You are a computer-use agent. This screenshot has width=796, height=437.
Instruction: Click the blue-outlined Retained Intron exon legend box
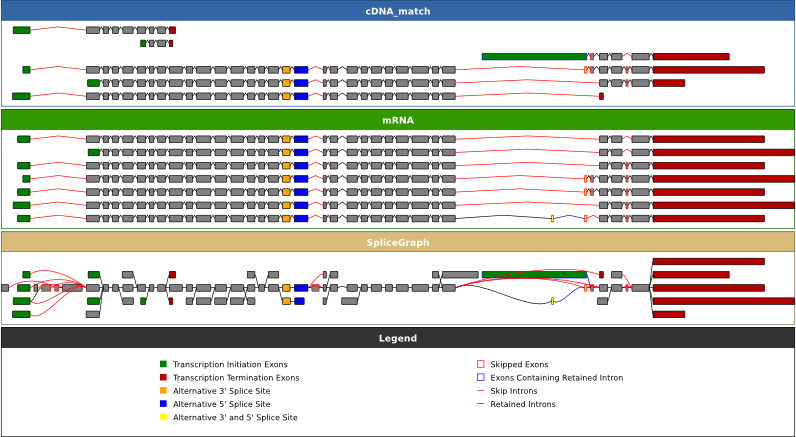480,378
